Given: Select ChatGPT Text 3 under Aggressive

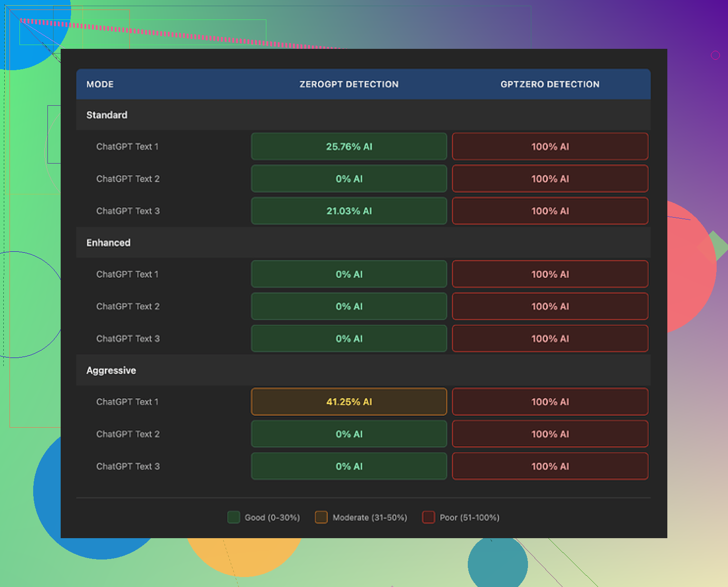Looking at the screenshot, I should (128, 467).
